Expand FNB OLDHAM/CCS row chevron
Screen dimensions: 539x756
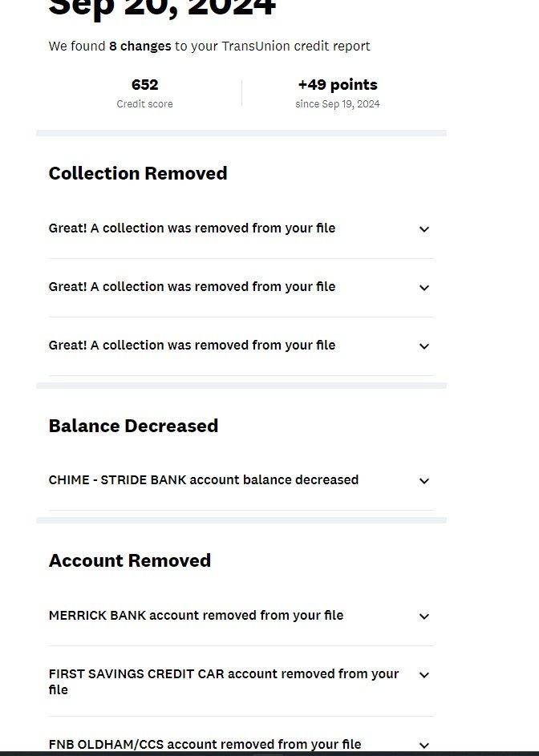point(424,746)
